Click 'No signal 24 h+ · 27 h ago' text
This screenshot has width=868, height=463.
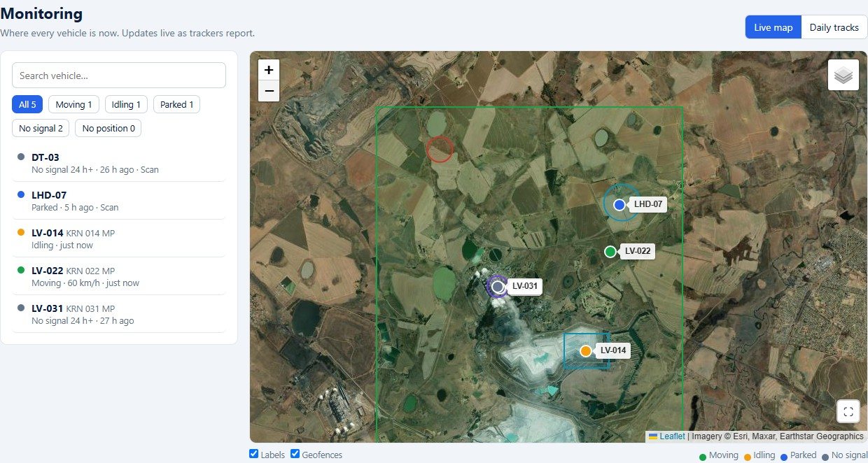point(83,320)
